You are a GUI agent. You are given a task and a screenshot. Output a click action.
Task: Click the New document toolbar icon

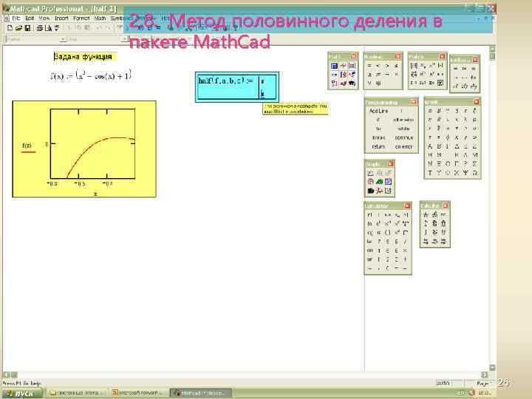10,28
